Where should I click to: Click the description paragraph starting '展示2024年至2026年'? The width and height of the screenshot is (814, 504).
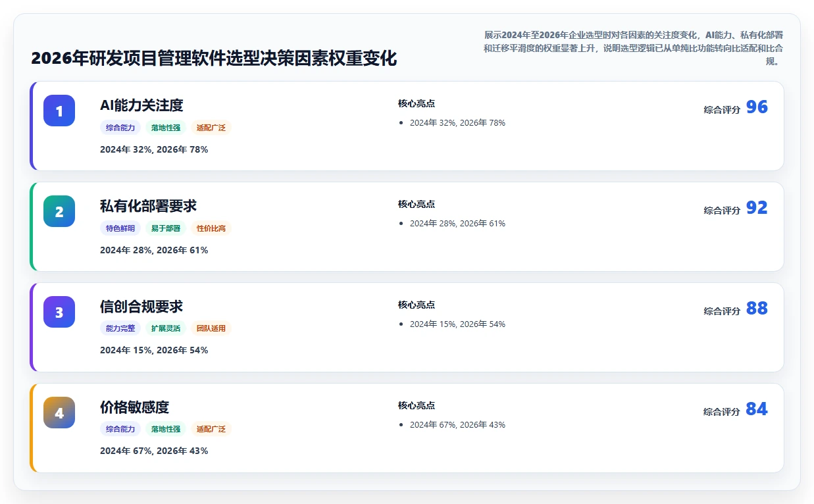(x=632, y=48)
